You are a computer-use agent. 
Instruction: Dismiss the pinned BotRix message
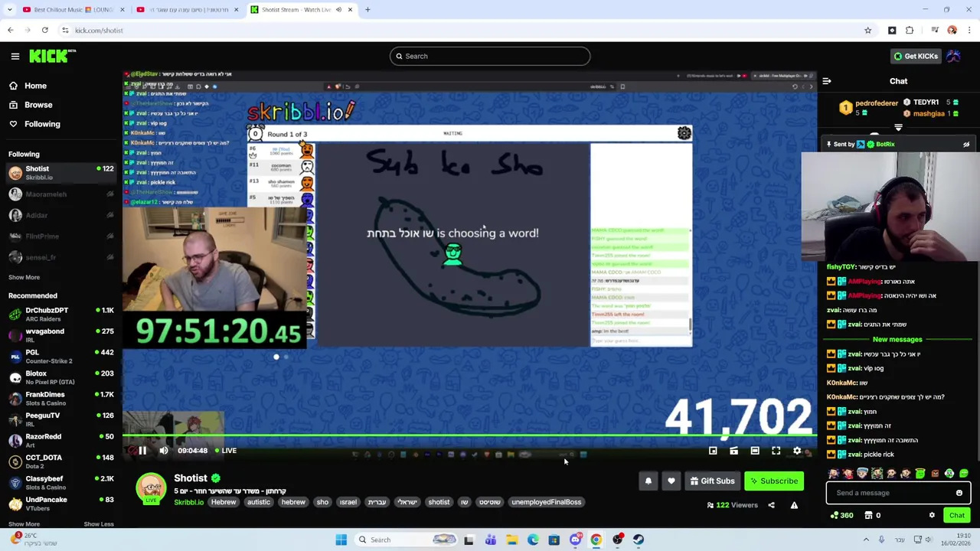966,144
